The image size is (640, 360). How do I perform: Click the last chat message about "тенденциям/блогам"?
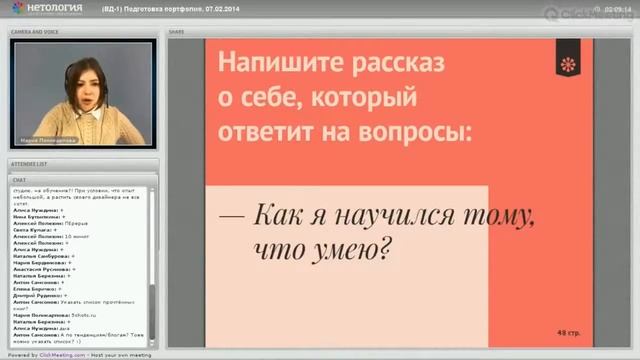tap(78, 338)
